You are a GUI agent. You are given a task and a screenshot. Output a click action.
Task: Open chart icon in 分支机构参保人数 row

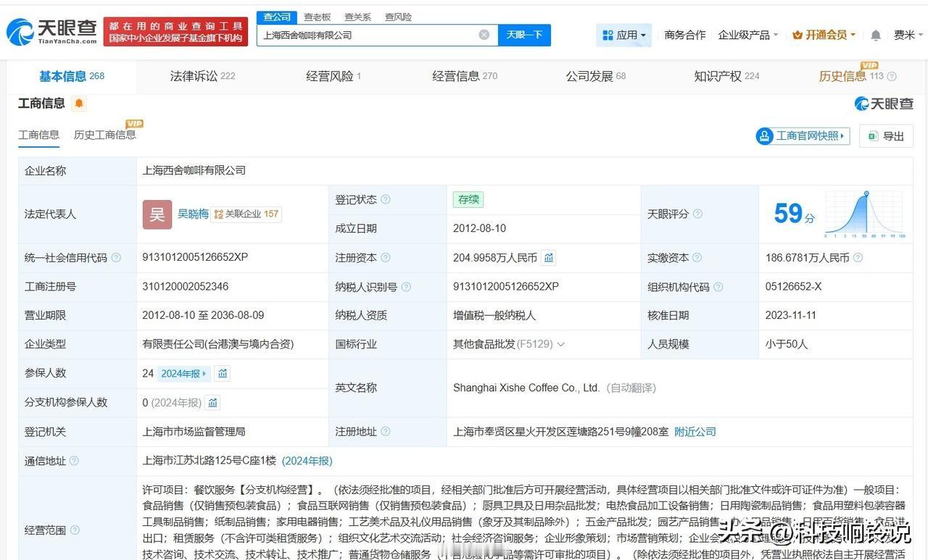(x=212, y=402)
